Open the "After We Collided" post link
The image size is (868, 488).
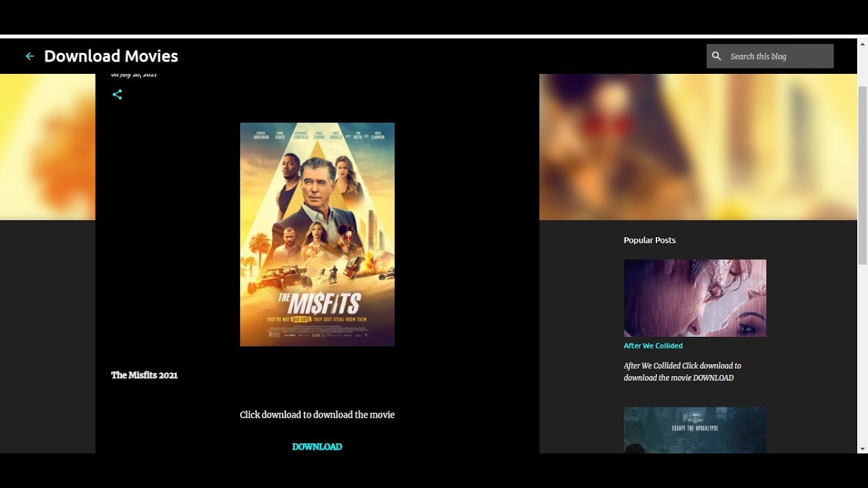(x=652, y=346)
